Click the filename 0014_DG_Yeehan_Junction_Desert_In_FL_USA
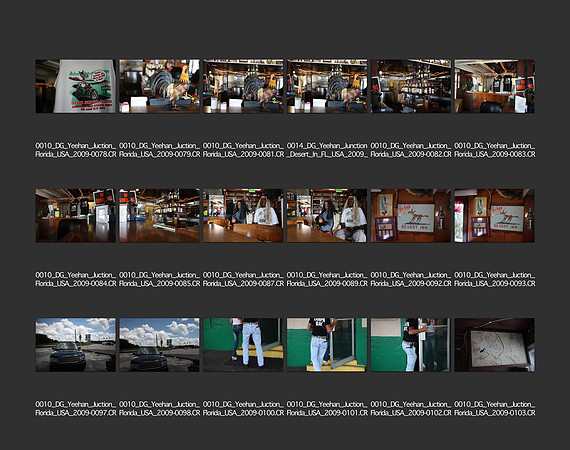Viewport: 570px width, 450px height. coord(327,150)
